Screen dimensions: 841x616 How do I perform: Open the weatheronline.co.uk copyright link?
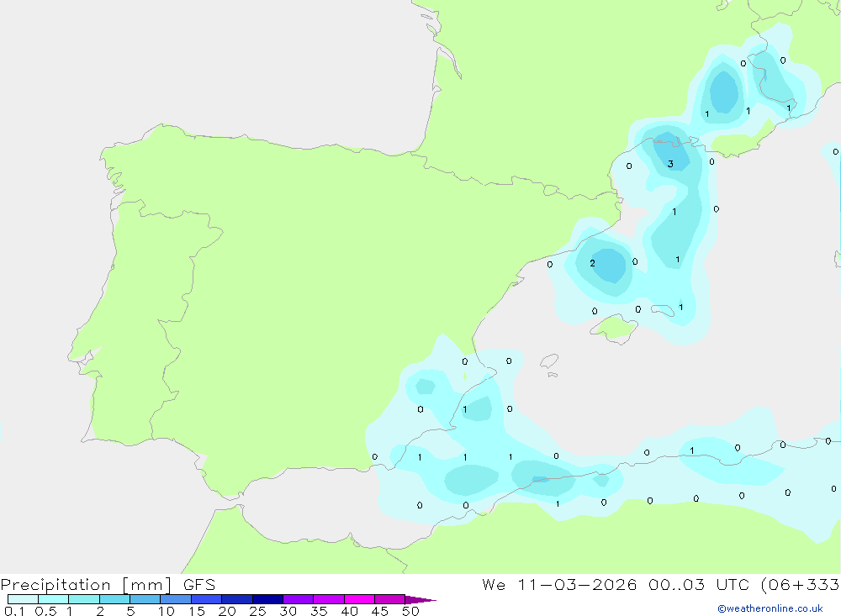770,608
